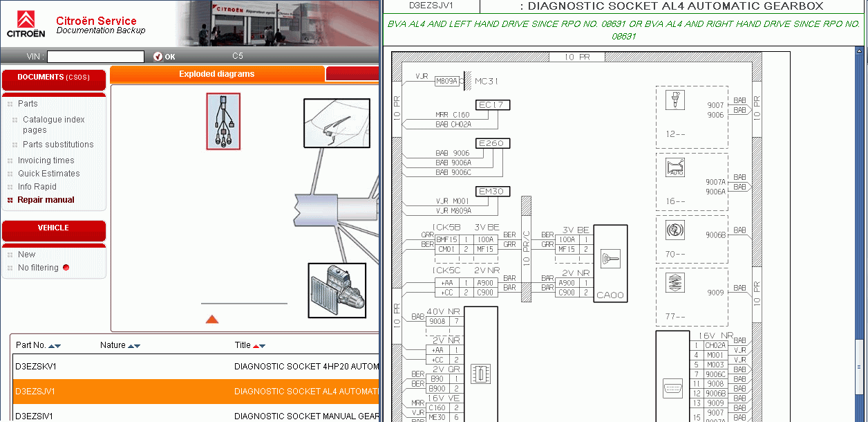Click the MC31 ground label

(487, 81)
